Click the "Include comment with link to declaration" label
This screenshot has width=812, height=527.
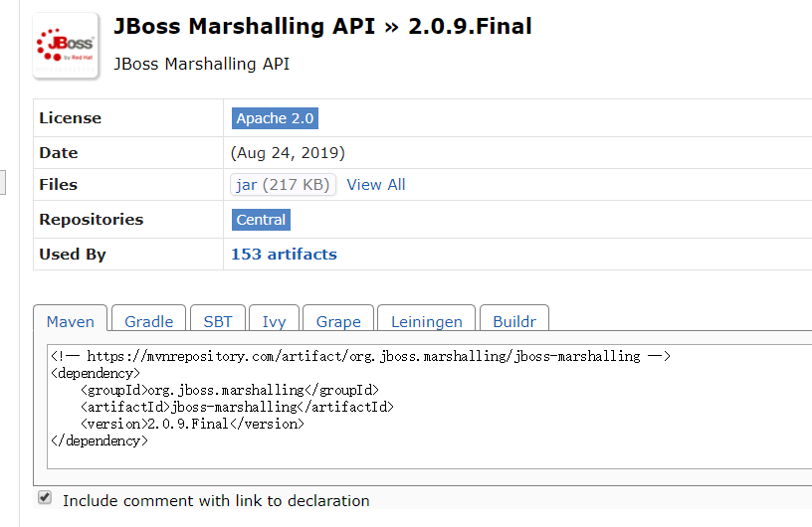point(216,501)
